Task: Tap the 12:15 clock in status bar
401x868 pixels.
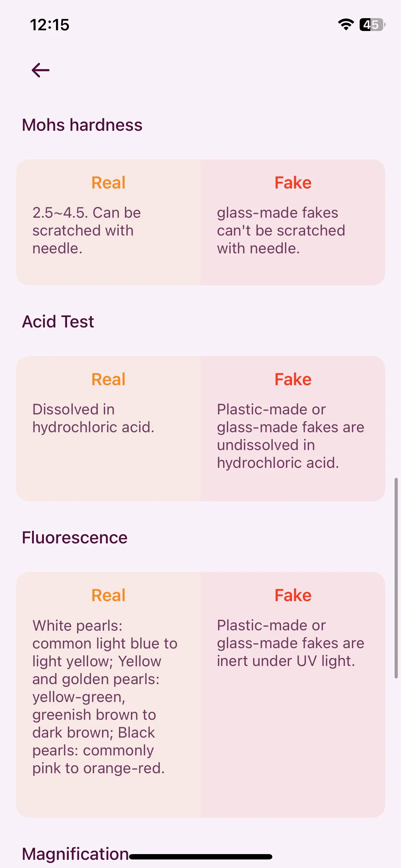Action: 50,25
